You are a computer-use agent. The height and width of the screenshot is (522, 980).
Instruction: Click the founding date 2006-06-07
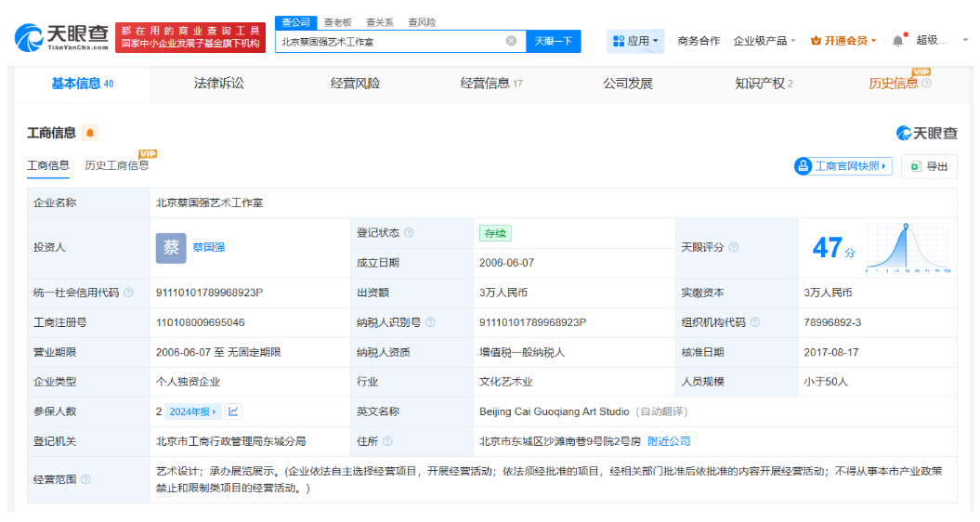[507, 263]
